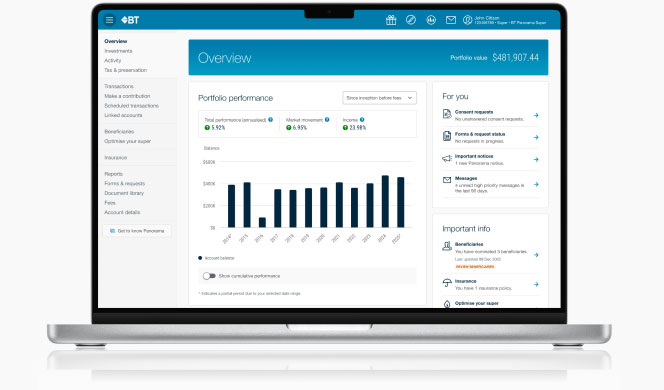
Task: Open Reports in the sidebar
Action: pyautogui.click(x=113, y=174)
